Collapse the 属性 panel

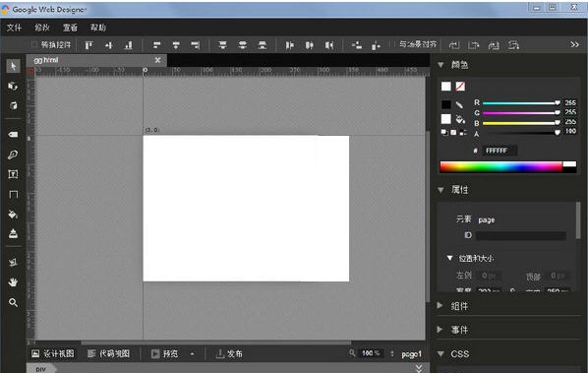[x=441, y=190]
